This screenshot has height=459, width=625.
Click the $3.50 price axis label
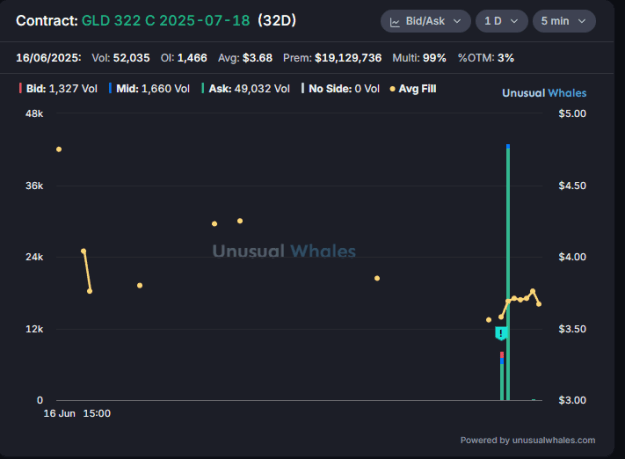pos(572,329)
